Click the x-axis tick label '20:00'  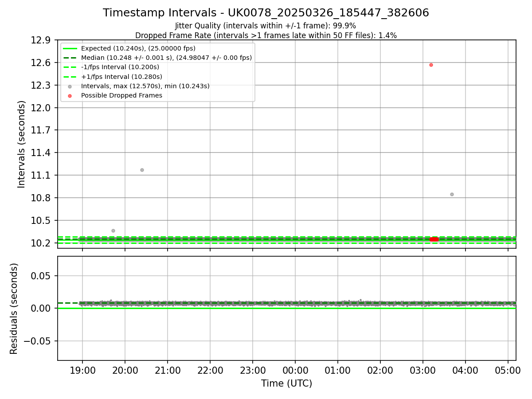[125, 370]
